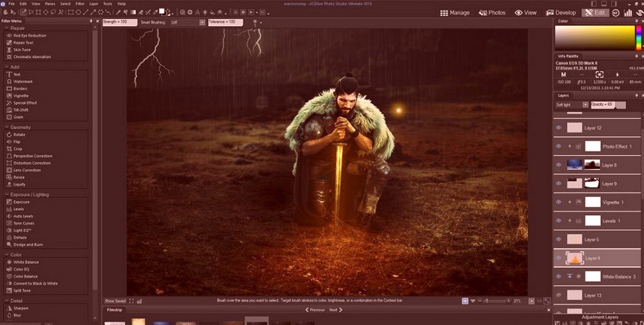
Task: Toggle visibility of Vignette 1 layer
Action: [x=559, y=202]
